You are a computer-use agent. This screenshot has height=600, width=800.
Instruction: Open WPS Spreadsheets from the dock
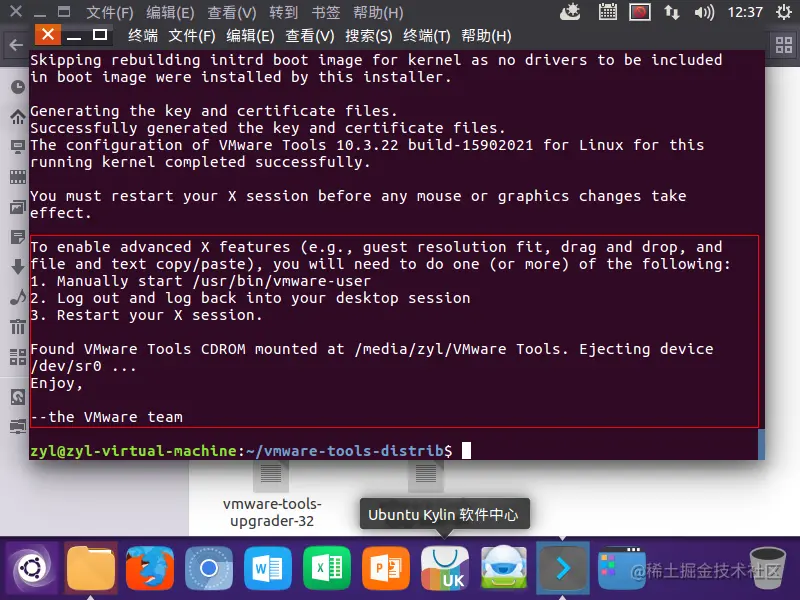pyautogui.click(x=327, y=568)
